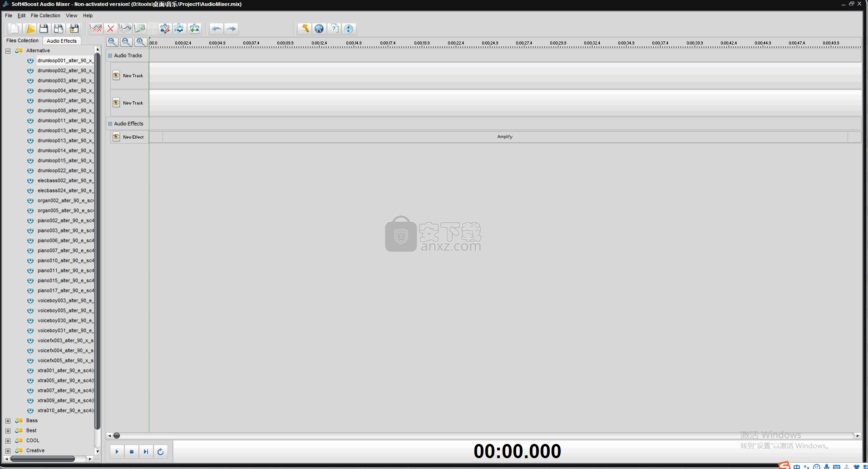Viewport: 868px width, 469px height.
Task: Zoom in on the timeline
Action: tap(112, 42)
